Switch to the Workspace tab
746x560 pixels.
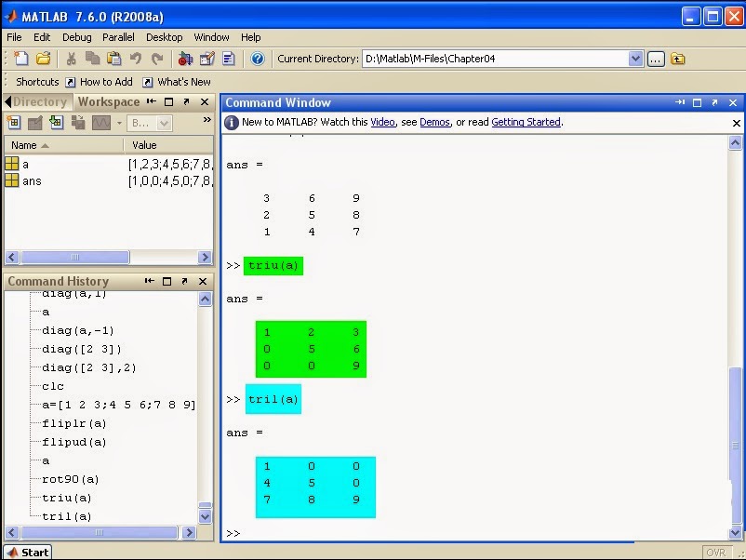tap(109, 101)
